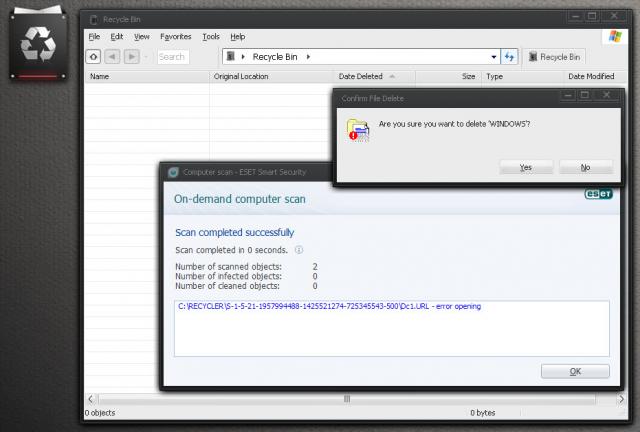Image resolution: width=640 pixels, height=432 pixels.
Task: Expand the address bar dropdown arrow
Action: click(x=494, y=57)
